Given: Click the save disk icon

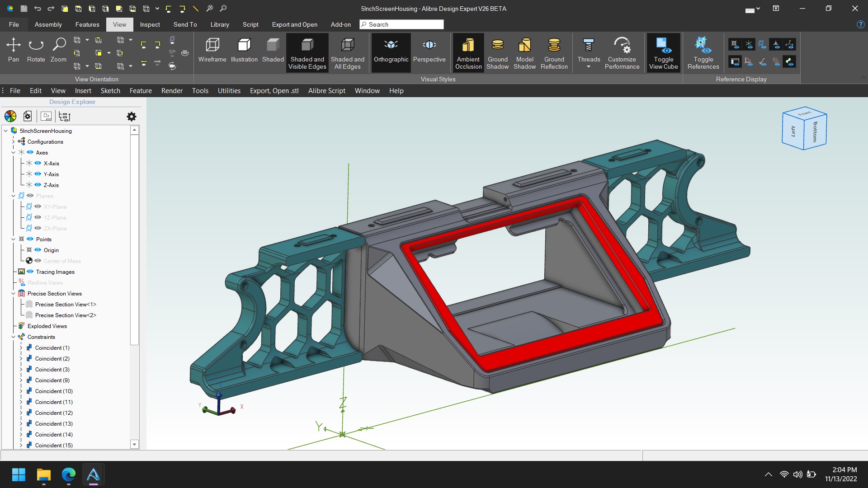Looking at the screenshot, I should (x=24, y=9).
